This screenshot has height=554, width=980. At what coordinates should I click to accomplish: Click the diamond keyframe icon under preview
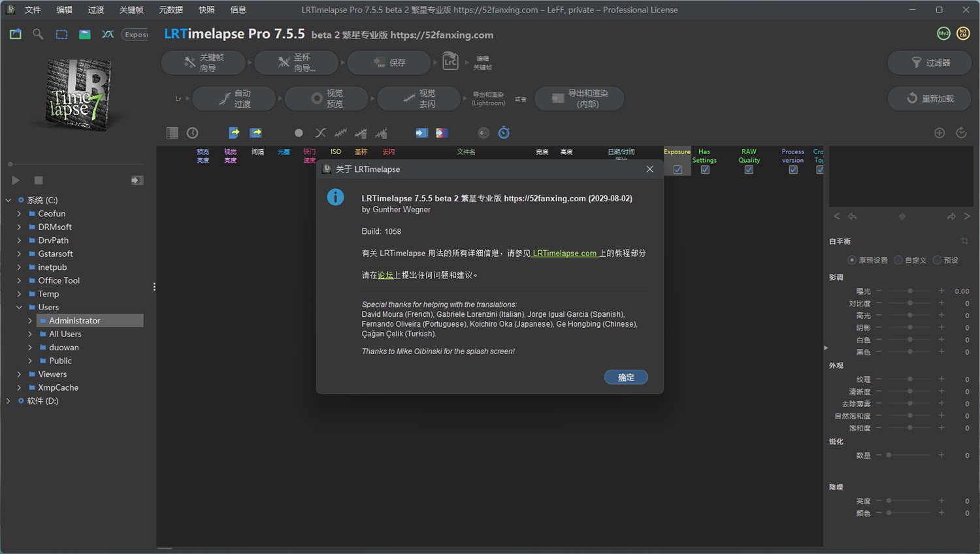click(902, 216)
